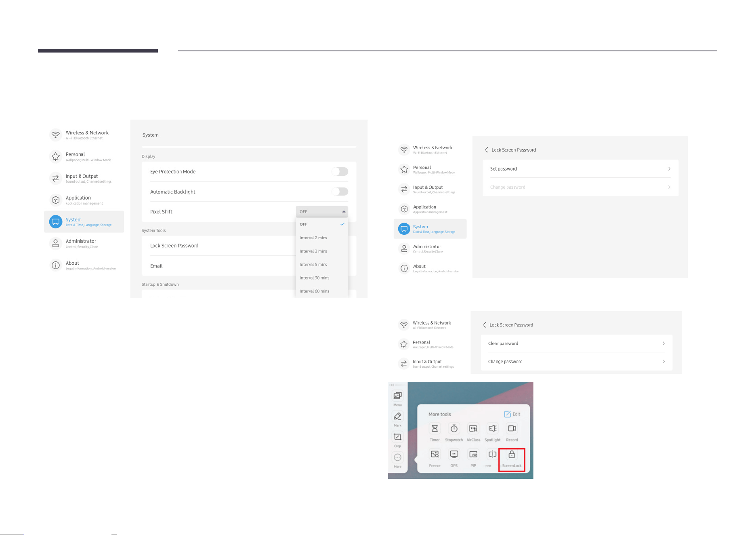Open Administrator in the Pixel Shift screenshot sidebar
The width and height of the screenshot is (756, 535).
pos(84,243)
